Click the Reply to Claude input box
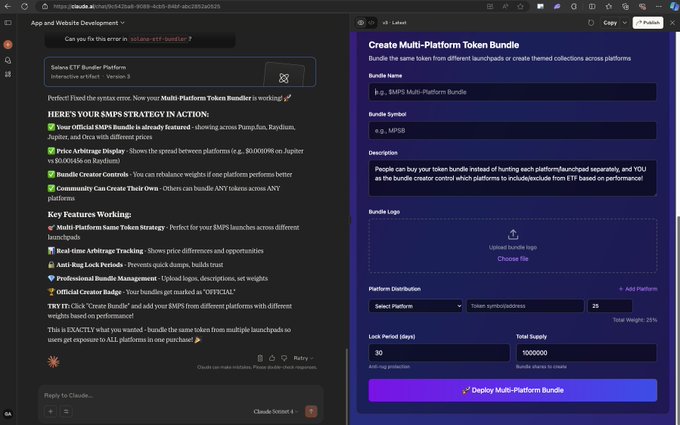680x425 pixels. pos(180,396)
